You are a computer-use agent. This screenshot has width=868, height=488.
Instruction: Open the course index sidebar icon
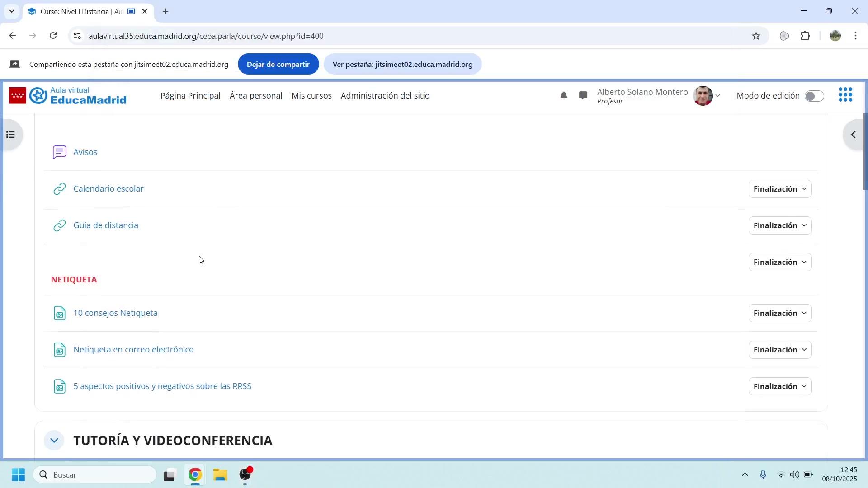(11, 135)
